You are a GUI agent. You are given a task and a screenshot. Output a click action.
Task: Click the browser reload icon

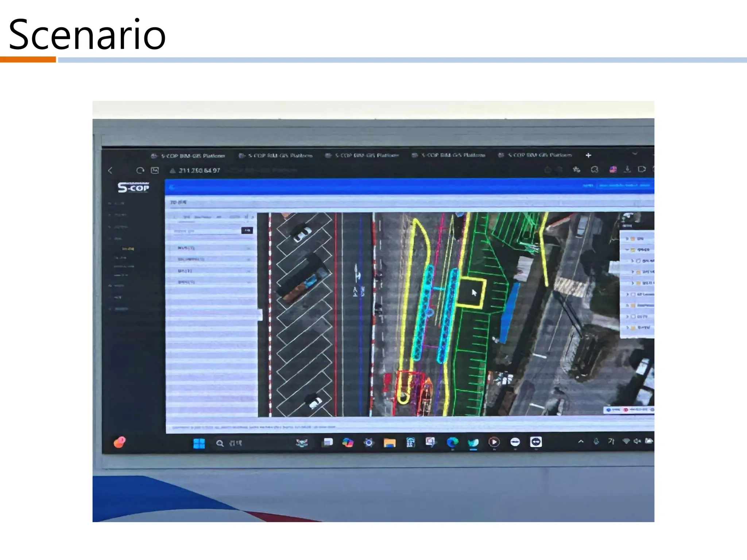coord(140,171)
